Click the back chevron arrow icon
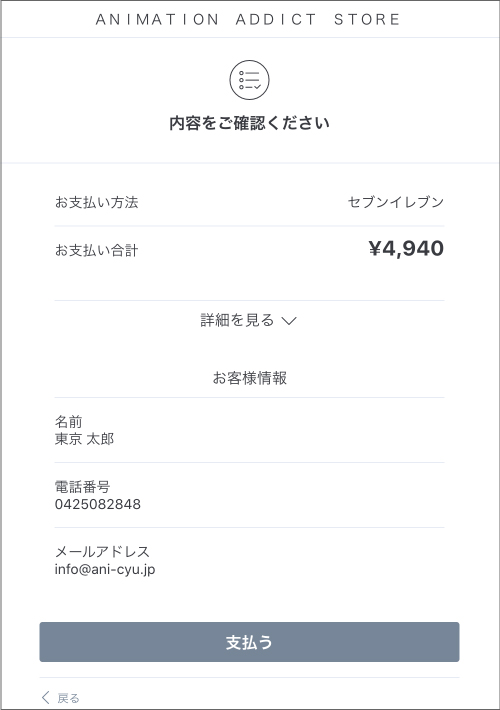Viewport: 500px width, 710px height. pyautogui.click(x=45, y=697)
